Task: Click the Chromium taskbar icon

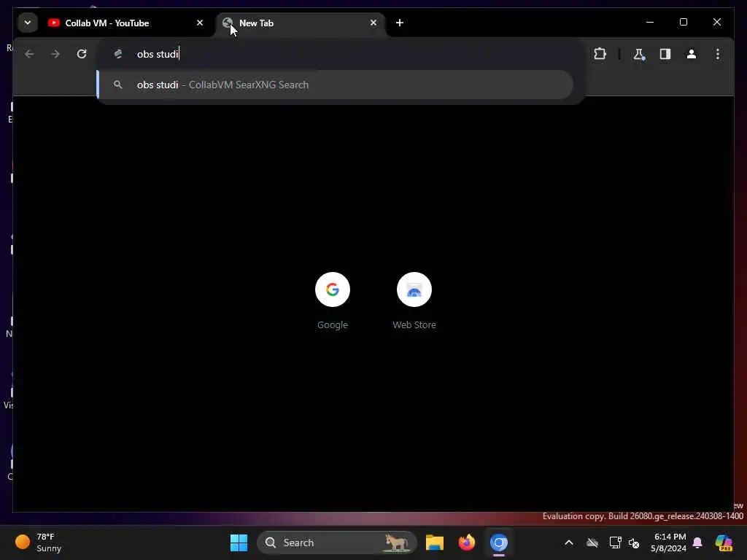Action: [x=499, y=542]
